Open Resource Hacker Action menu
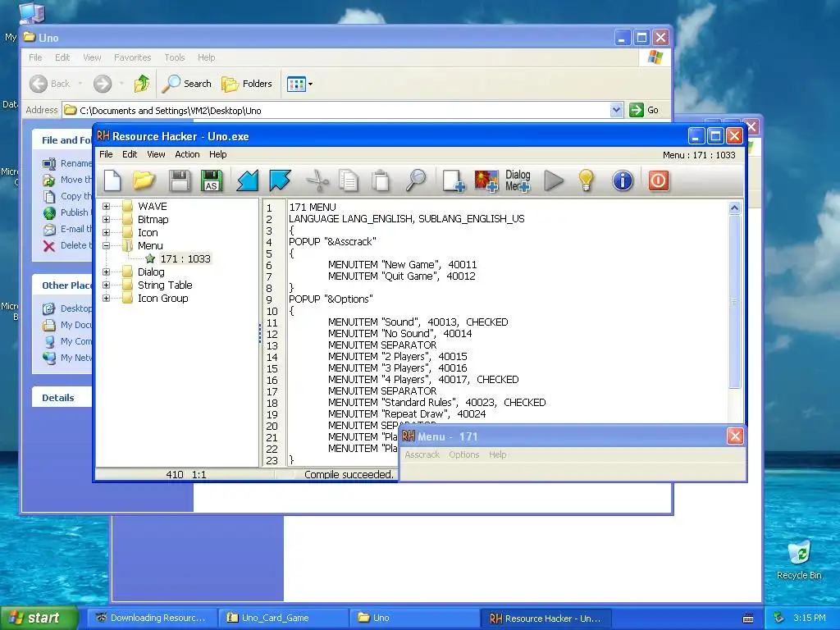The height and width of the screenshot is (630, 840). (x=187, y=154)
